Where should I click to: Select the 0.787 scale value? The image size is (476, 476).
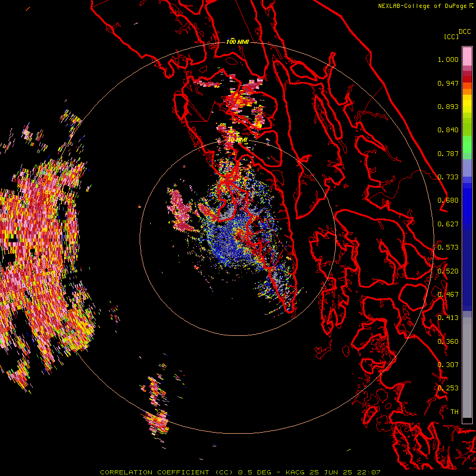(448, 153)
